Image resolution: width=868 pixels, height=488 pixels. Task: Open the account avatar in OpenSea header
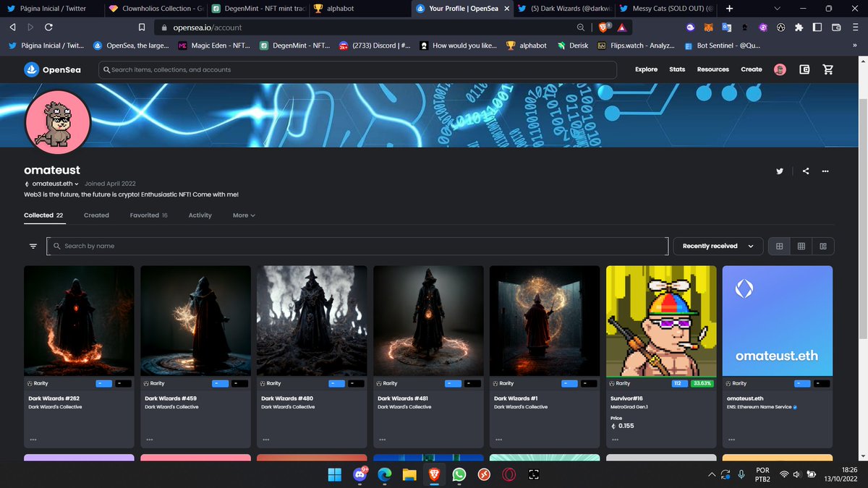pos(780,69)
